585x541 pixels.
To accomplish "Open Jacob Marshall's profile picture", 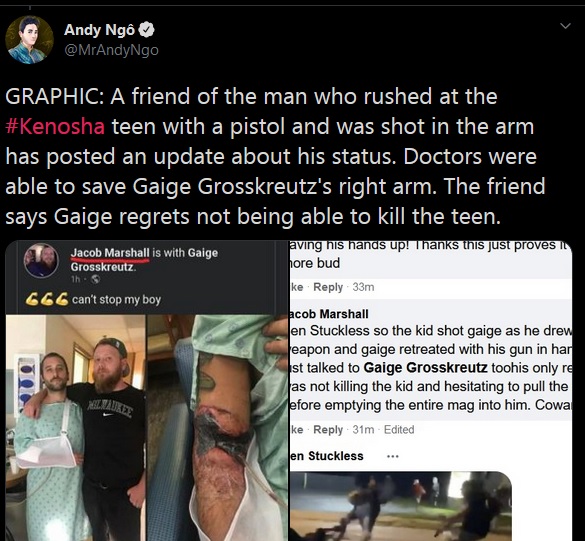I will 41,260.
